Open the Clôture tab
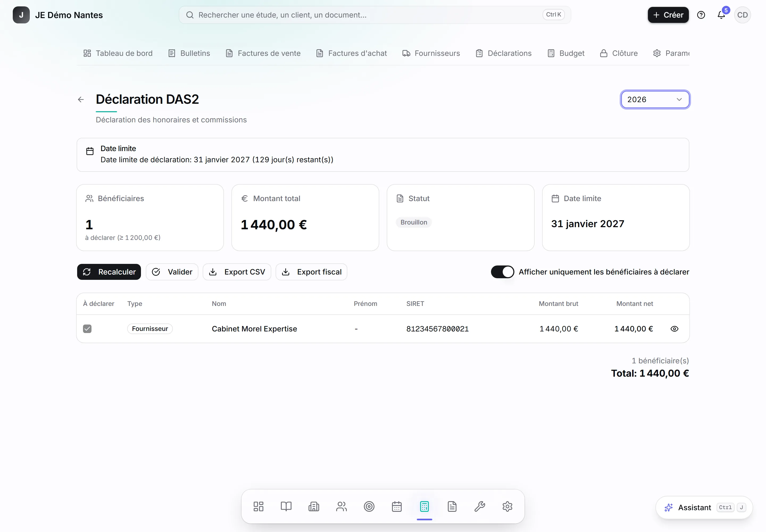Image resolution: width=766 pixels, height=532 pixels. pyautogui.click(x=619, y=53)
